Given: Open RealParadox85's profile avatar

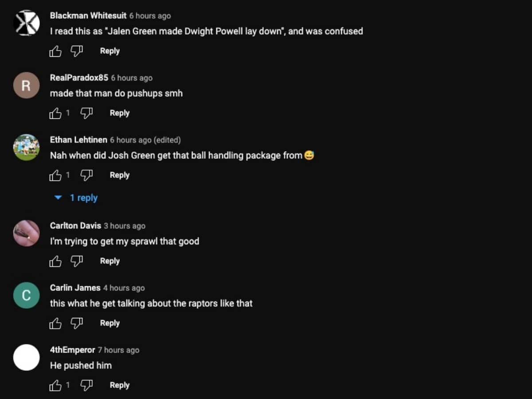Looking at the screenshot, I should point(27,85).
